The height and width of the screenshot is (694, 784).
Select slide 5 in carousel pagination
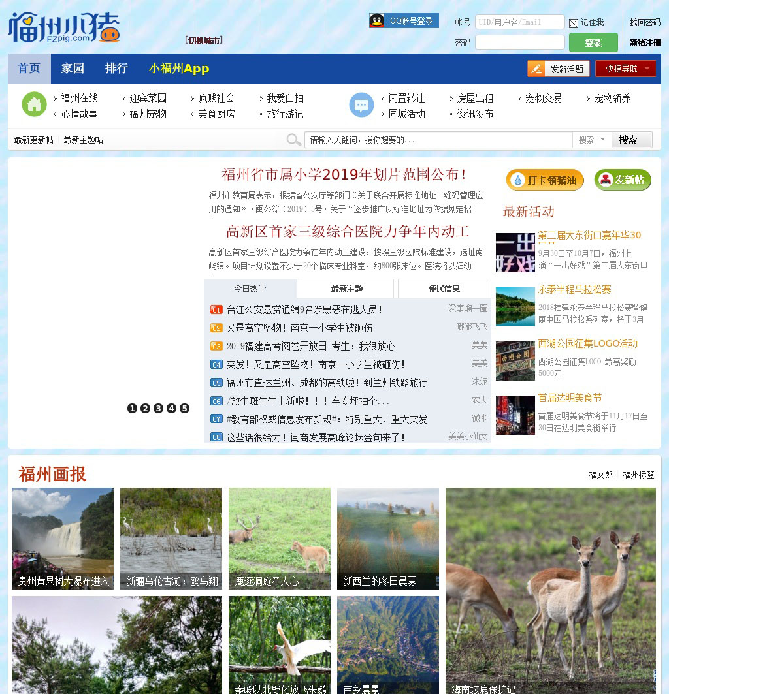(x=184, y=408)
